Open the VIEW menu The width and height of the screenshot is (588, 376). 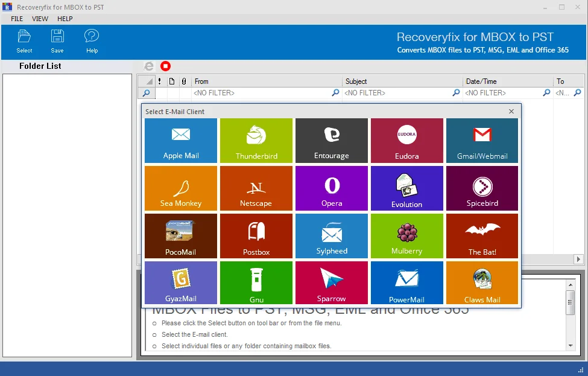40,19
